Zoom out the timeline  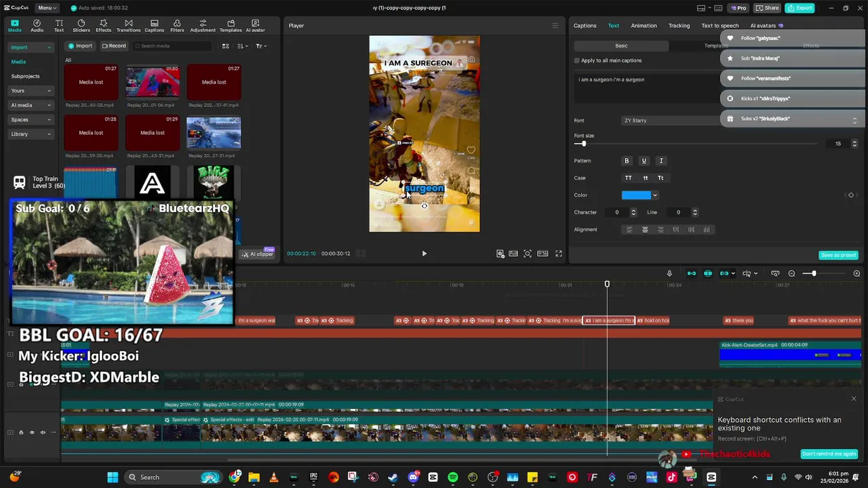tap(791, 273)
